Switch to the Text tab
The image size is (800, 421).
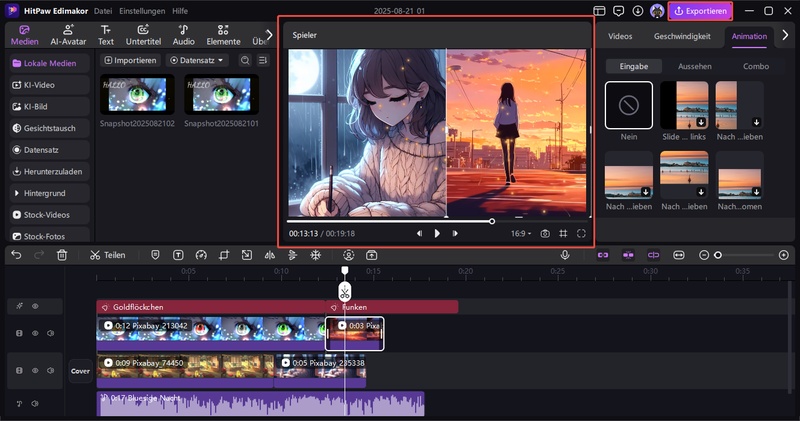click(x=106, y=35)
